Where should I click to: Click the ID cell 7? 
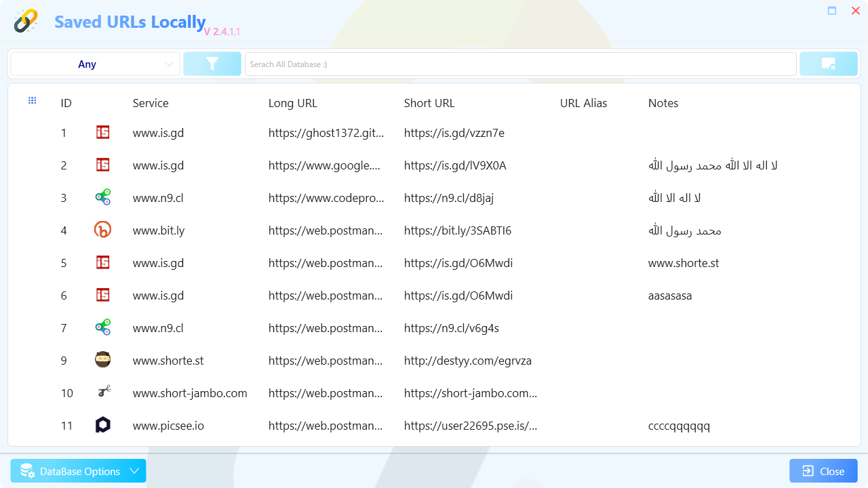pyautogui.click(x=64, y=328)
